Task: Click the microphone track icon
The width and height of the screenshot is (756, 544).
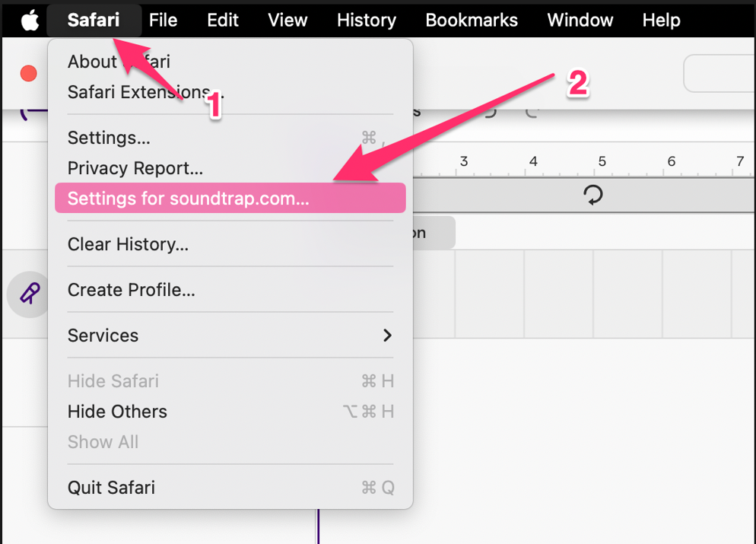Action: point(30,294)
